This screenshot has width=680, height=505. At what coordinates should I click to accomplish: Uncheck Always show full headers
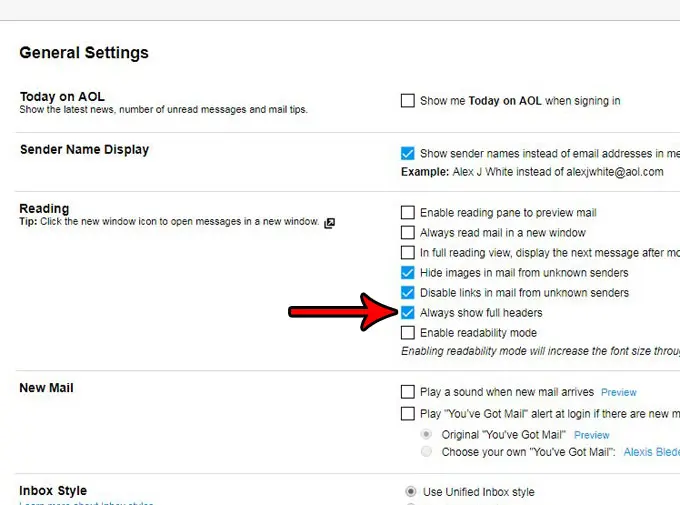[407, 313]
